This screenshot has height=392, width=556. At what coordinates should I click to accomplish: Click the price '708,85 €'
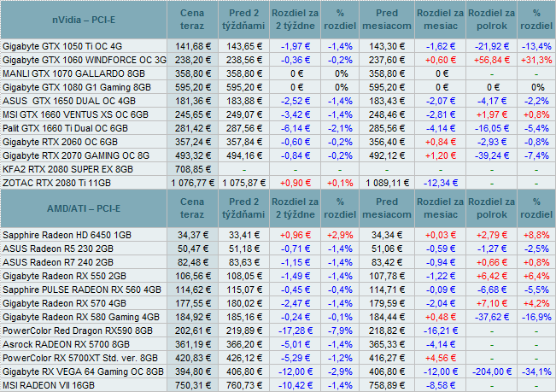[x=192, y=169]
